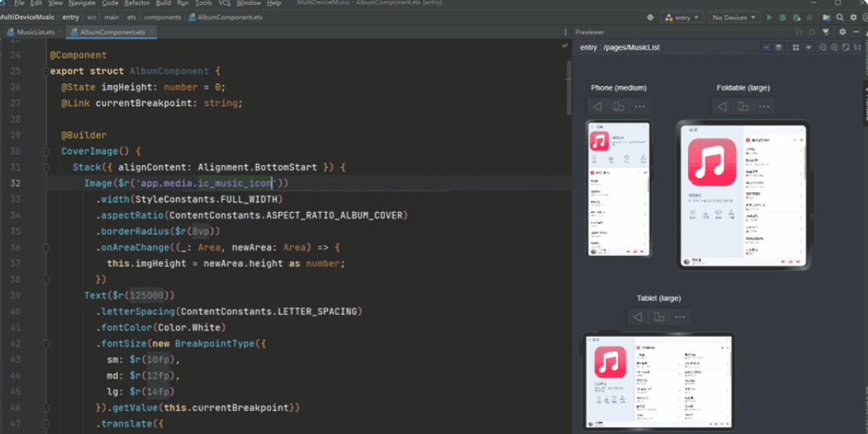The image size is (868, 434).
Task: Go back in the Foldable (large) preview
Action: pos(722,107)
